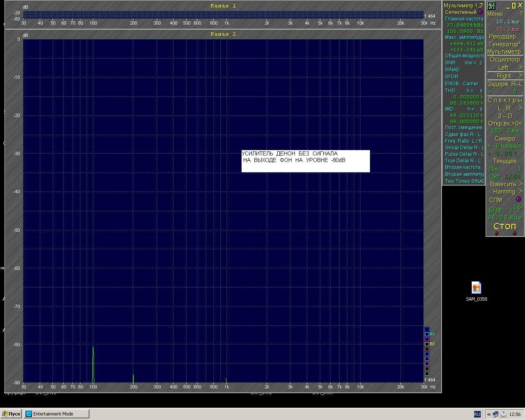Expand the Left channel submenu arrow
This screenshot has width=525, height=420.
point(520,67)
